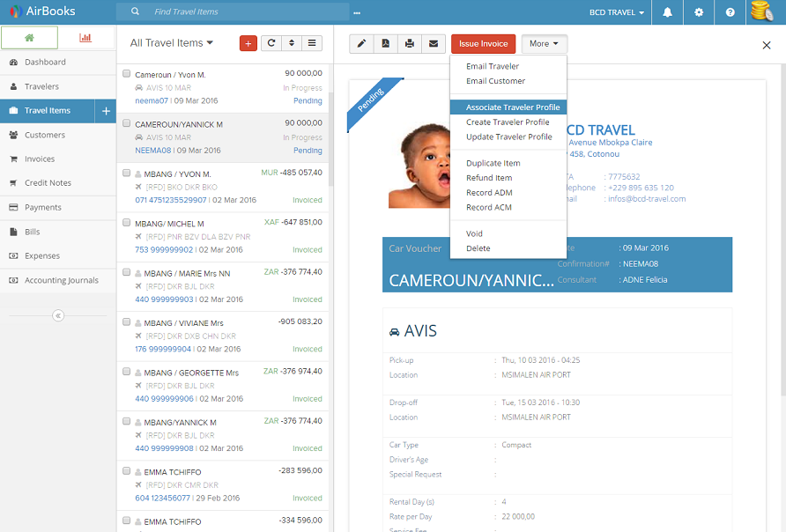Click the baby photo company logo
786x532 pixels.
coord(419,166)
